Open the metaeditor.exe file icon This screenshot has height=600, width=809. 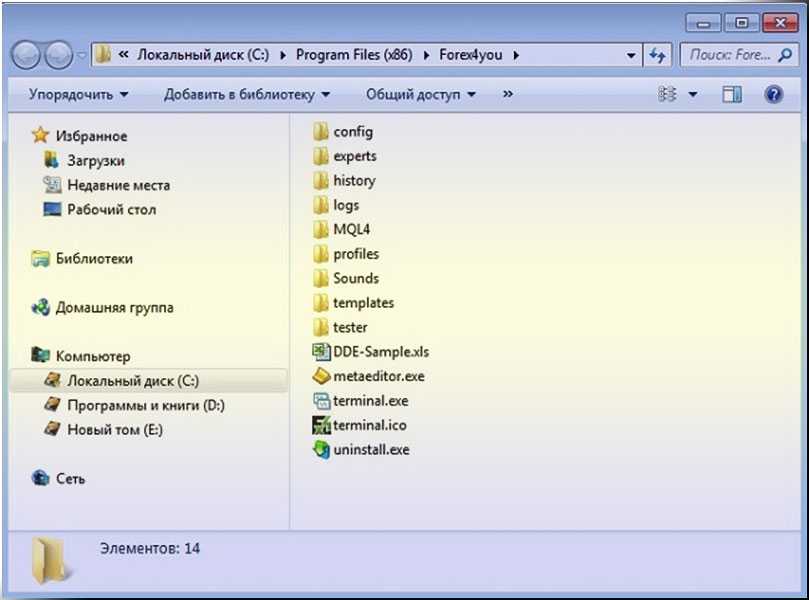[x=321, y=377]
